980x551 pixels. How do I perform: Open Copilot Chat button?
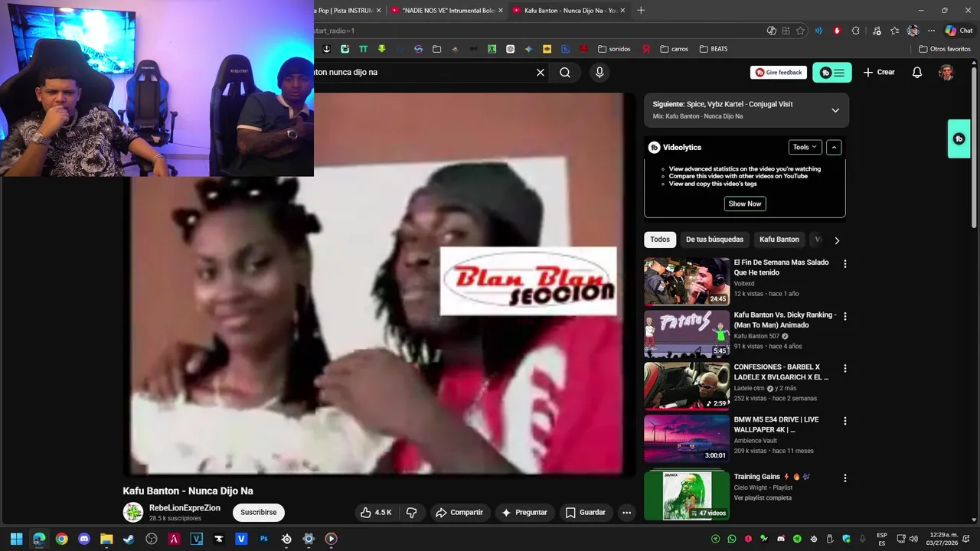pyautogui.click(x=959, y=31)
